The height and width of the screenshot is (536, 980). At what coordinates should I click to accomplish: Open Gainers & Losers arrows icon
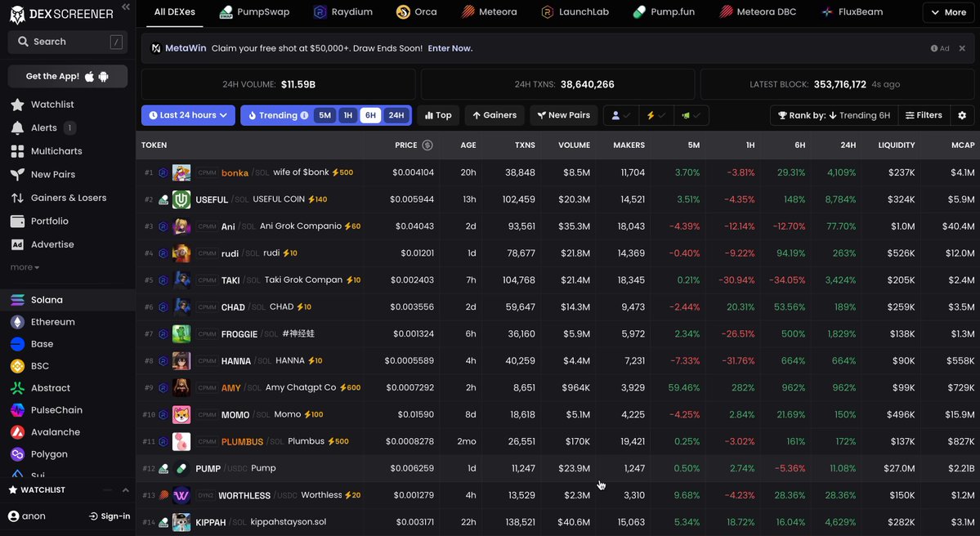[x=17, y=198]
